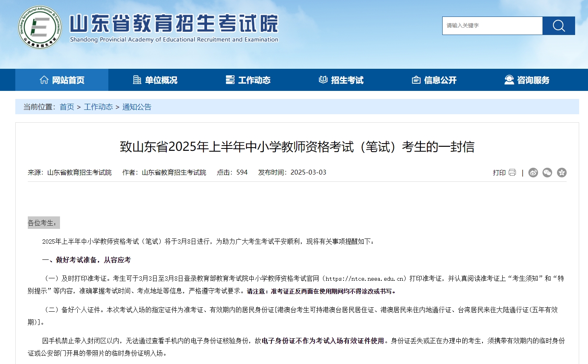Go to 网站首页 menu item
This screenshot has width=588, height=364.
click(62, 80)
